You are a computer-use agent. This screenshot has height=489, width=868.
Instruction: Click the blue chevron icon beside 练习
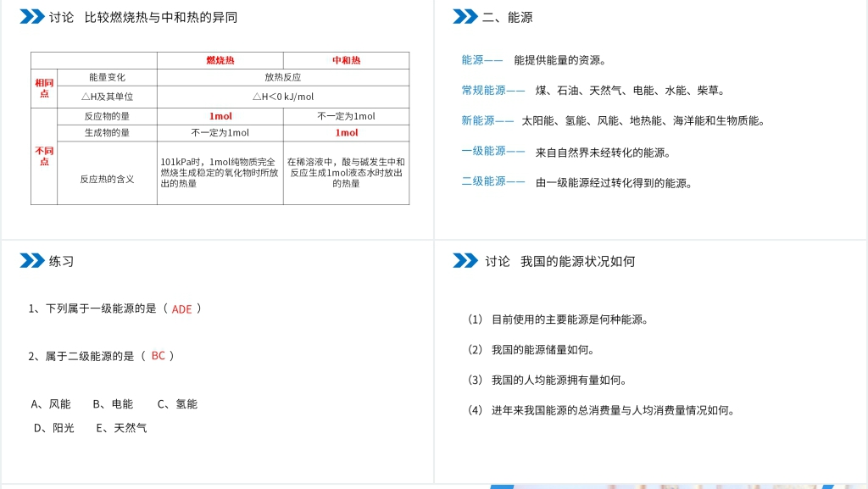click(32, 261)
